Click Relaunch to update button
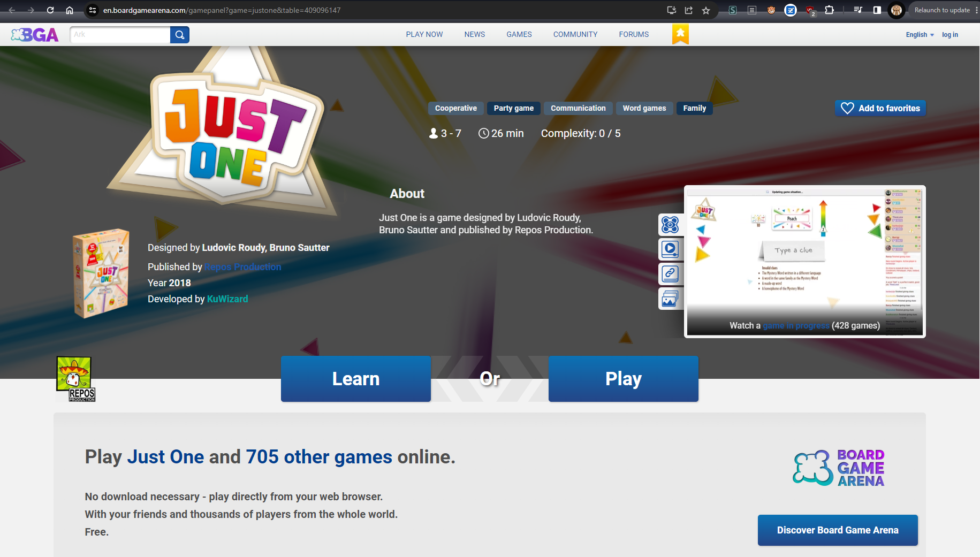Viewport: 980px width, 557px height. [942, 10]
